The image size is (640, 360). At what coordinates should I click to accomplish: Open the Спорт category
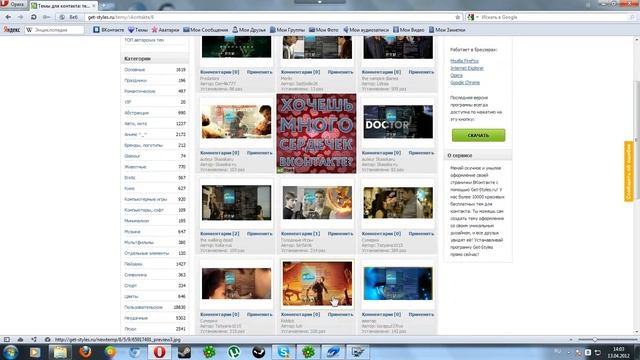point(130,286)
